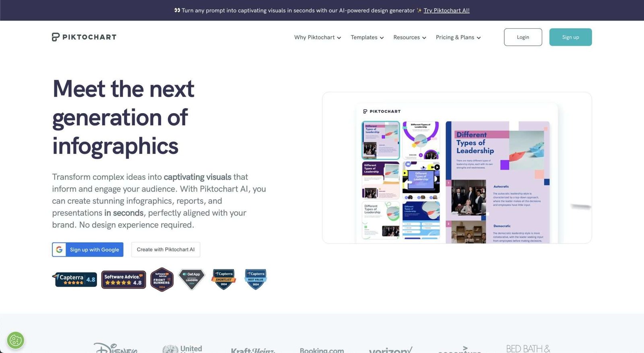Open the cookie settings icon

pos(16,341)
